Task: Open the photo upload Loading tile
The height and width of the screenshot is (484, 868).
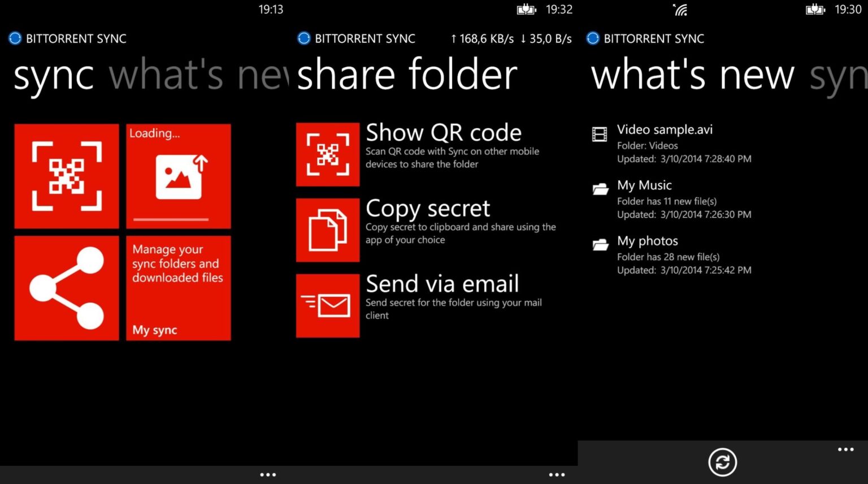Action: pyautogui.click(x=178, y=176)
